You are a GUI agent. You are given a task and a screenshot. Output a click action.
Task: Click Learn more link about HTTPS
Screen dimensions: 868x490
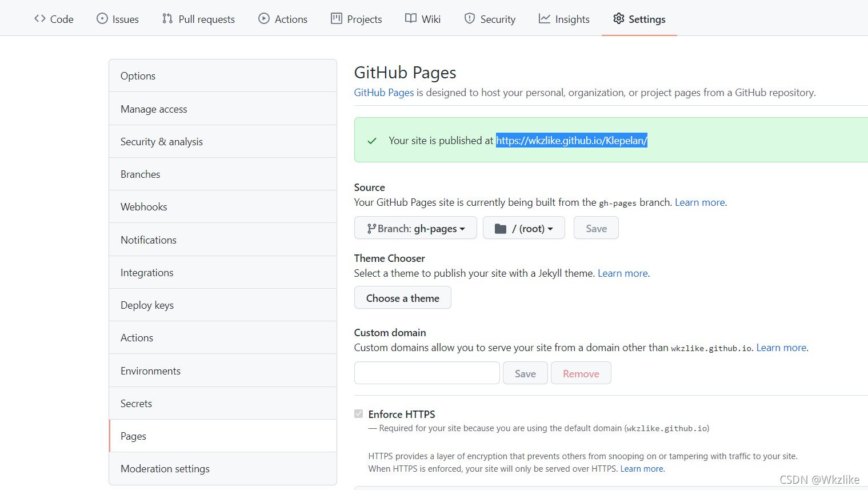pyautogui.click(x=642, y=469)
